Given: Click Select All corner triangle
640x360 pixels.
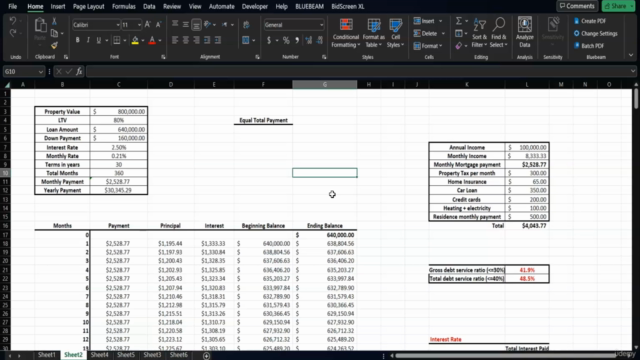Looking at the screenshot, I should coord(7,84).
